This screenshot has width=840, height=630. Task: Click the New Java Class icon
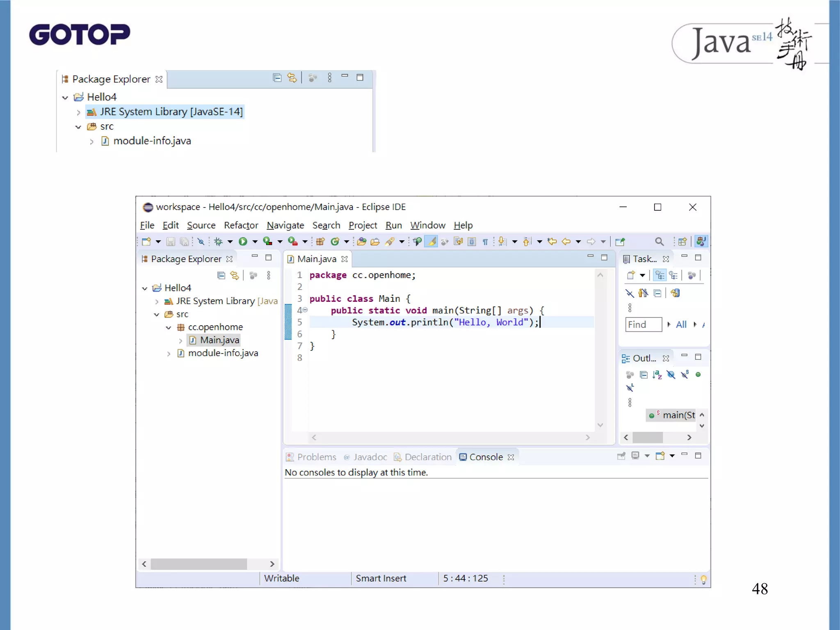(335, 242)
